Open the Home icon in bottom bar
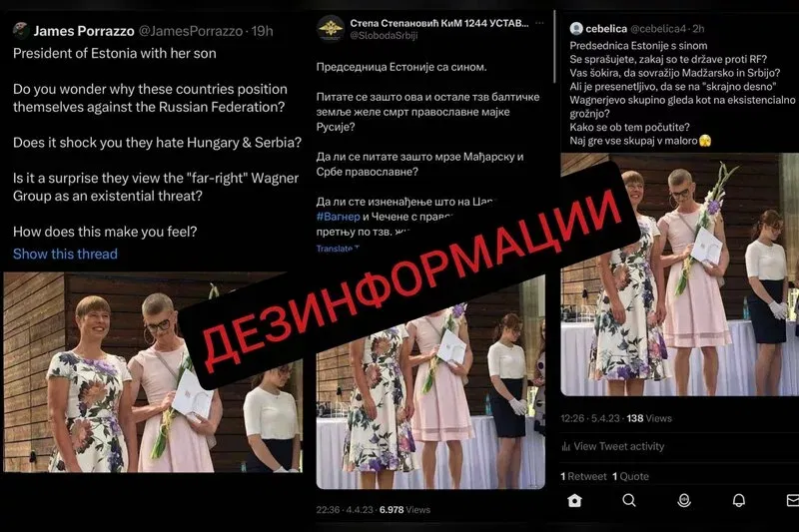This screenshot has width=799, height=532. pyautogui.click(x=574, y=501)
